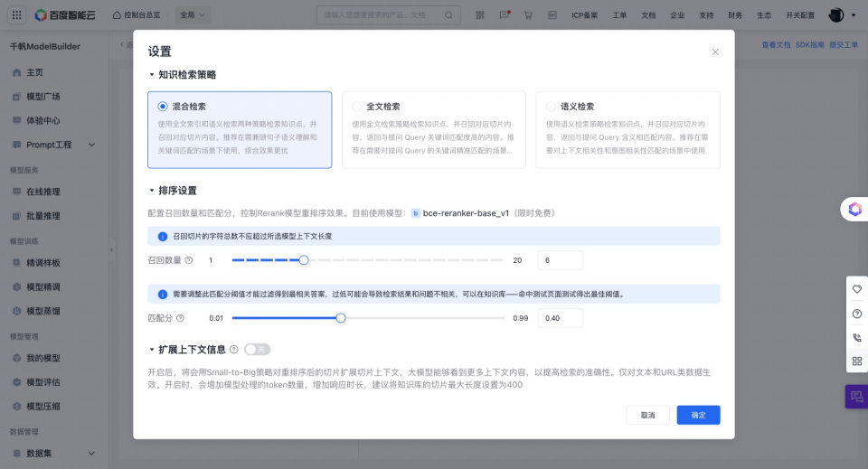Open the purple feedback chat icon
Screen dimensions: 868x469
point(856,397)
